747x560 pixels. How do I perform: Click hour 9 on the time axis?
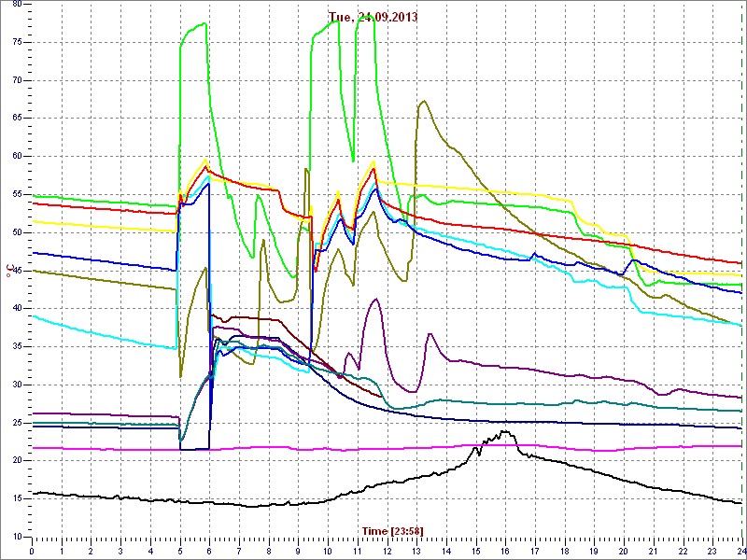pyautogui.click(x=298, y=551)
